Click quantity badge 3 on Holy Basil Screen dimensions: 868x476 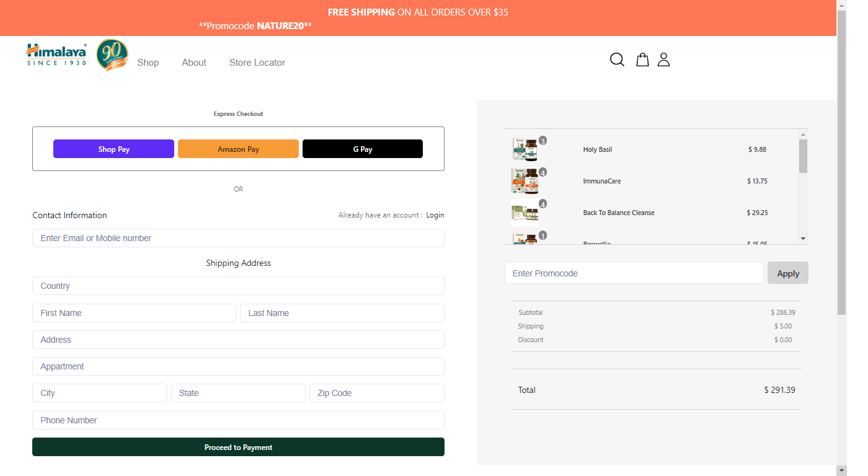(x=542, y=141)
